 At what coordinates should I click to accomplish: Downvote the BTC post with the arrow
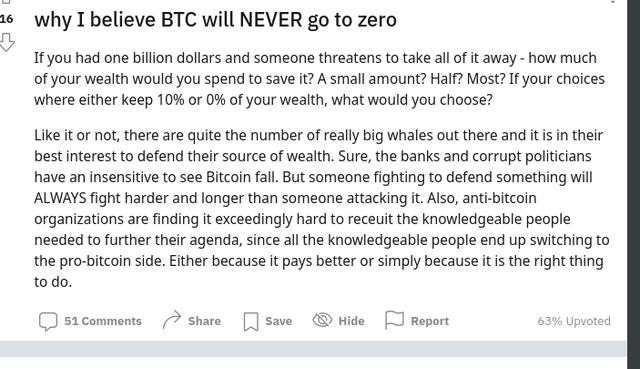click(x=7, y=42)
